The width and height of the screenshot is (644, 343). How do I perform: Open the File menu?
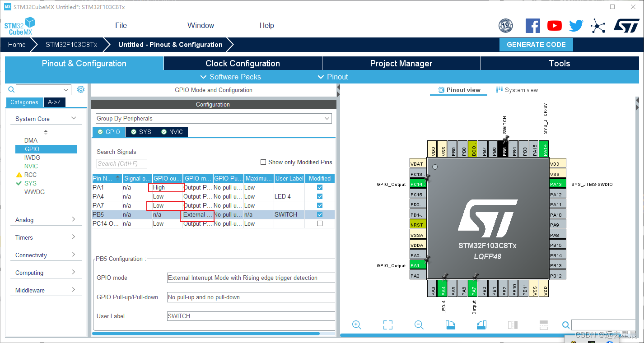121,25
